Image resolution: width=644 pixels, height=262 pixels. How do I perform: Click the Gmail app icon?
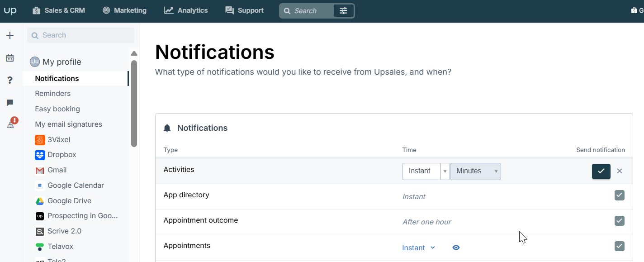[40, 171]
